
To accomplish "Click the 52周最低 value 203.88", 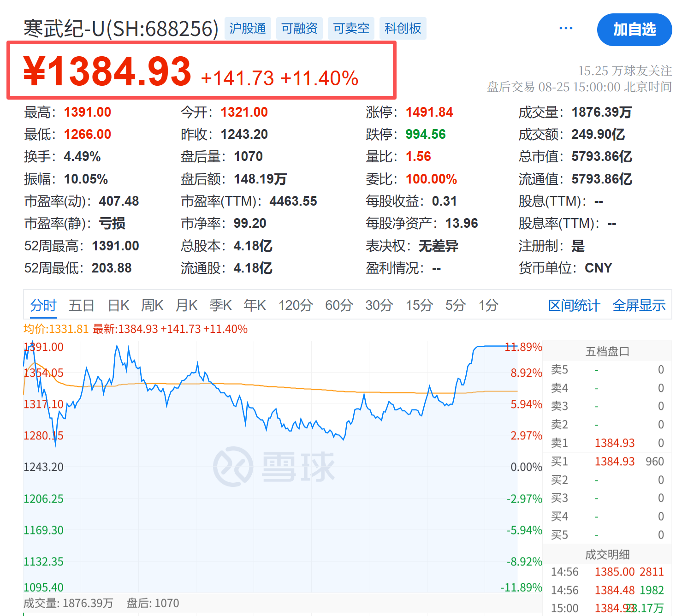I will [x=112, y=268].
